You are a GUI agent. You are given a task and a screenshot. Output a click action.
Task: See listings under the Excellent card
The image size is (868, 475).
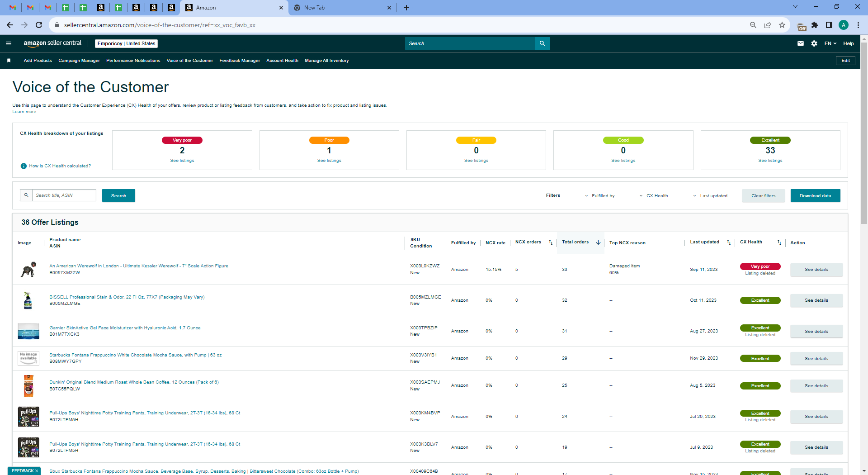770,161
